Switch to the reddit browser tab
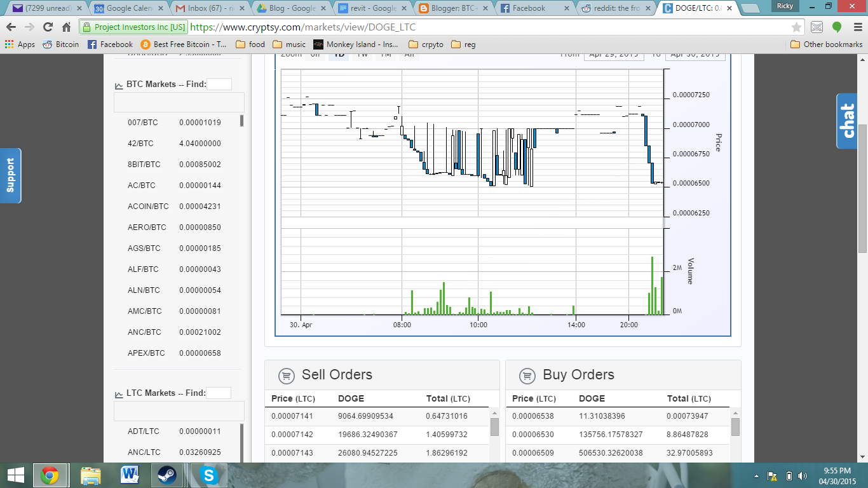 click(616, 9)
